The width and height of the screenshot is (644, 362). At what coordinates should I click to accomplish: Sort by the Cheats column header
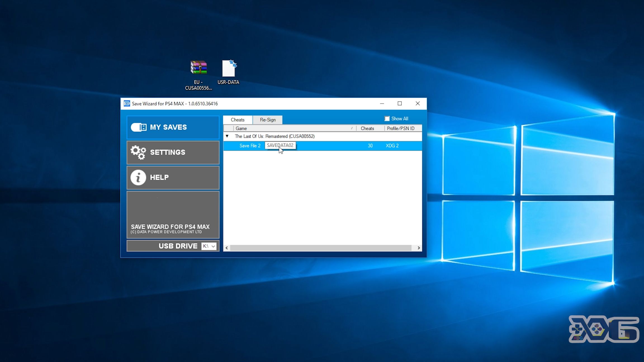(370, 128)
